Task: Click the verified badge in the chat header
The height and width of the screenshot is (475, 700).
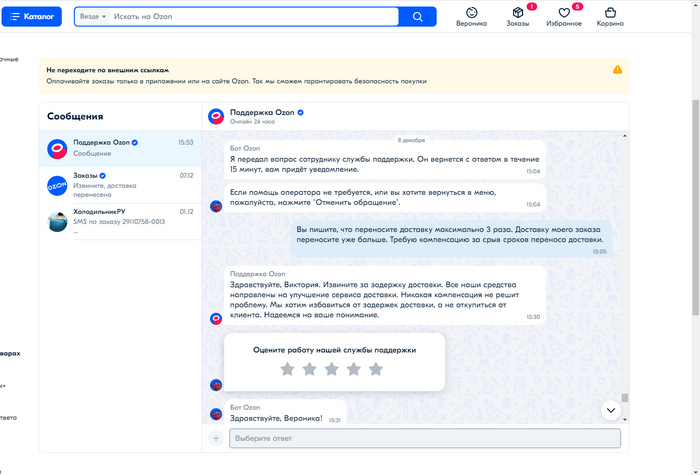Action: coord(300,112)
